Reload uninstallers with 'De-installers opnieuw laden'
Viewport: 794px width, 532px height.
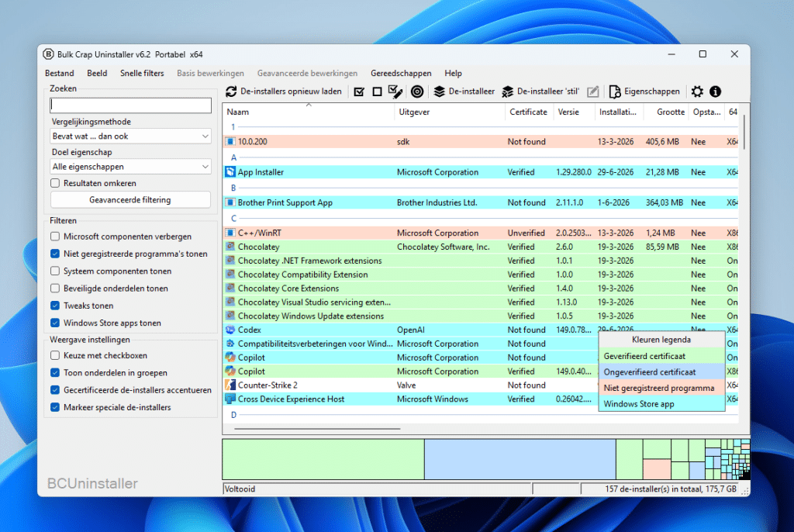point(284,92)
